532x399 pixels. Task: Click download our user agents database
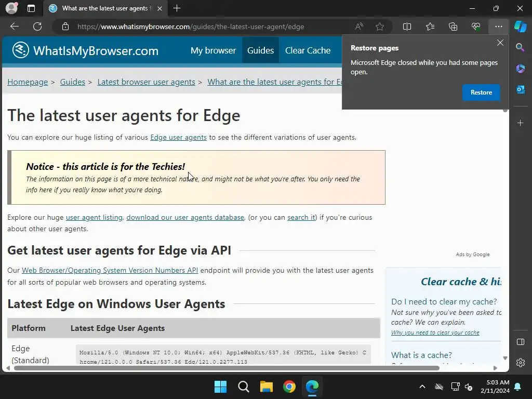185,218
